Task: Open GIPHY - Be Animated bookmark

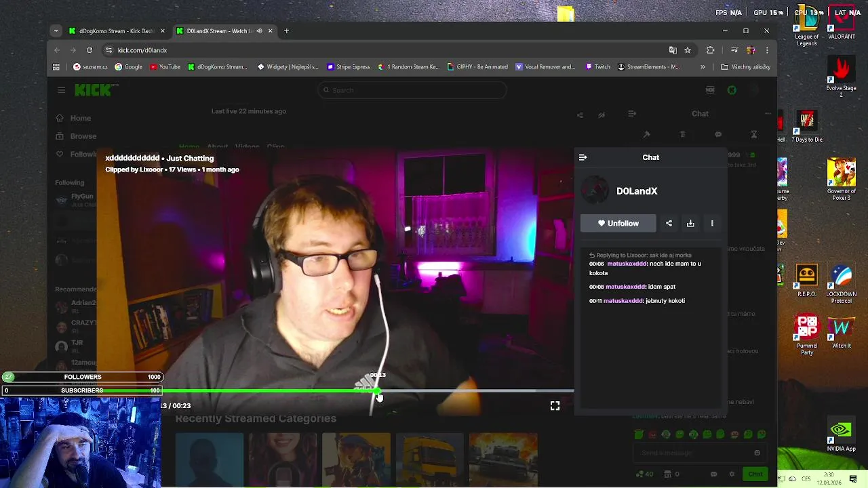Action: [477, 67]
